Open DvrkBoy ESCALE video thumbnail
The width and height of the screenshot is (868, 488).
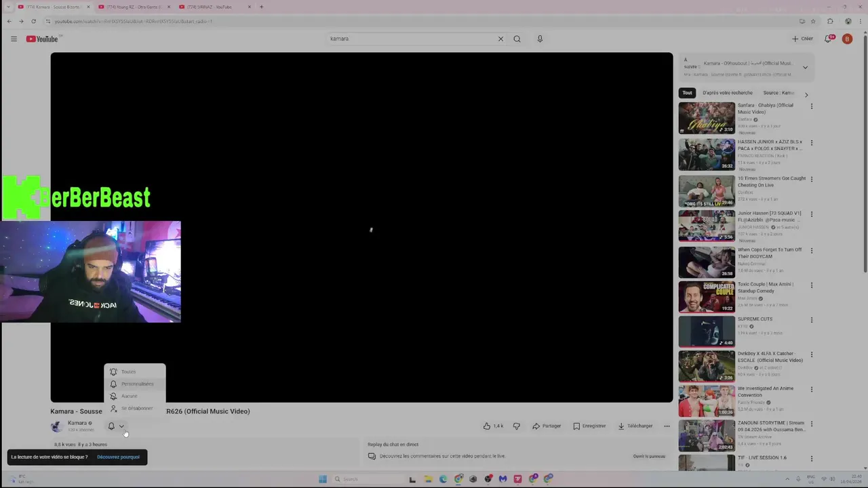(707, 366)
